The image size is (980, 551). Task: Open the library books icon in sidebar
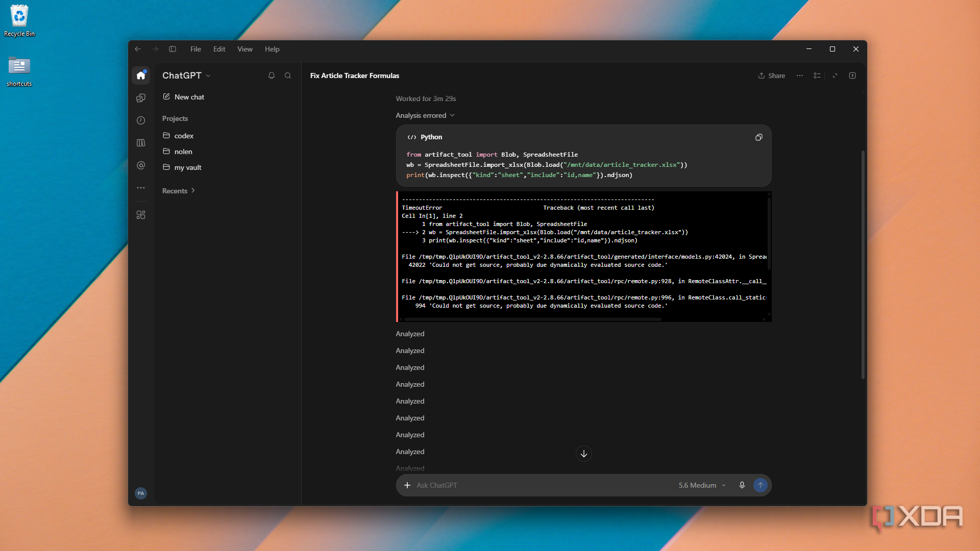141,143
